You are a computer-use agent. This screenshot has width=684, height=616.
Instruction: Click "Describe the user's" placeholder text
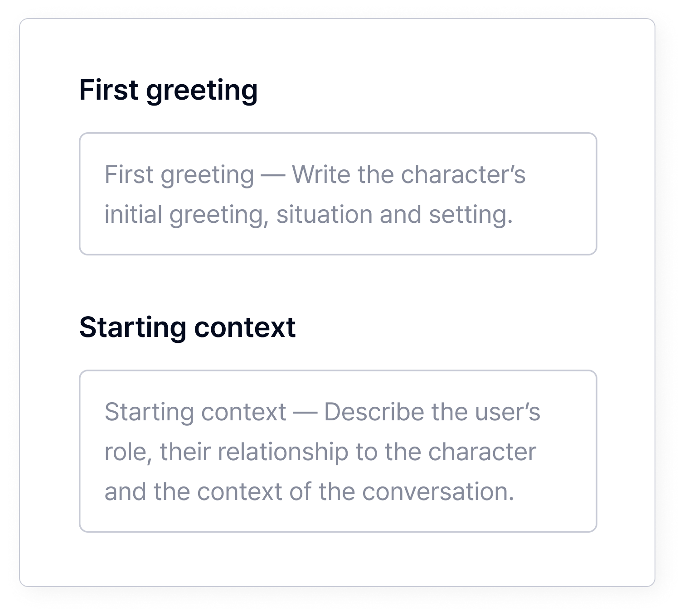[x=432, y=412]
